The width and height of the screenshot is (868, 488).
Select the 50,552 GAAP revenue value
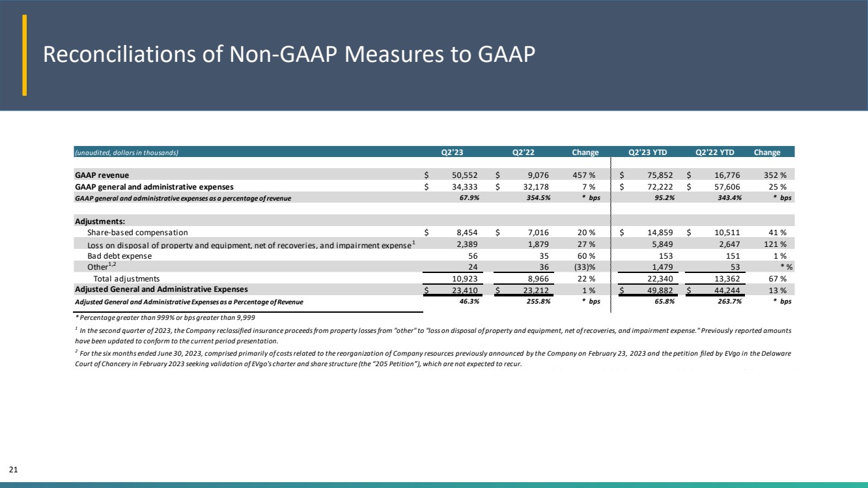[466, 175]
